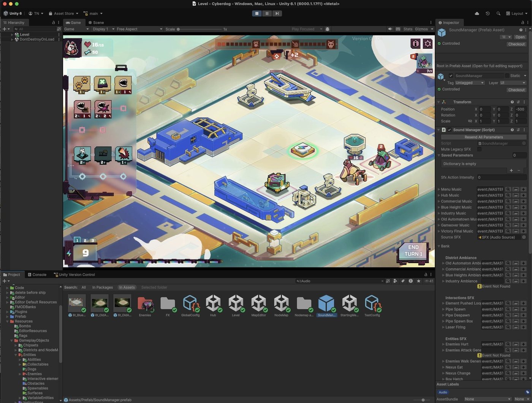Open the Layer UI dropdown
Image resolution: width=532 pixels, height=403 pixels.
(x=513, y=83)
